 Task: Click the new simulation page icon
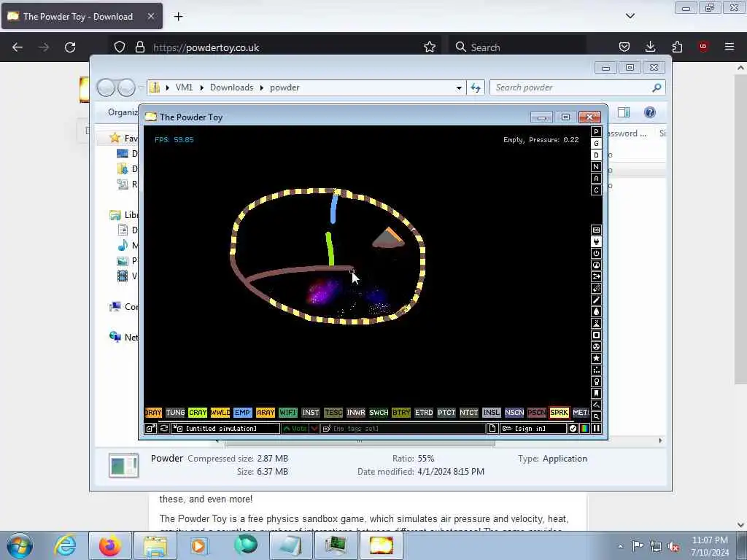point(492,429)
